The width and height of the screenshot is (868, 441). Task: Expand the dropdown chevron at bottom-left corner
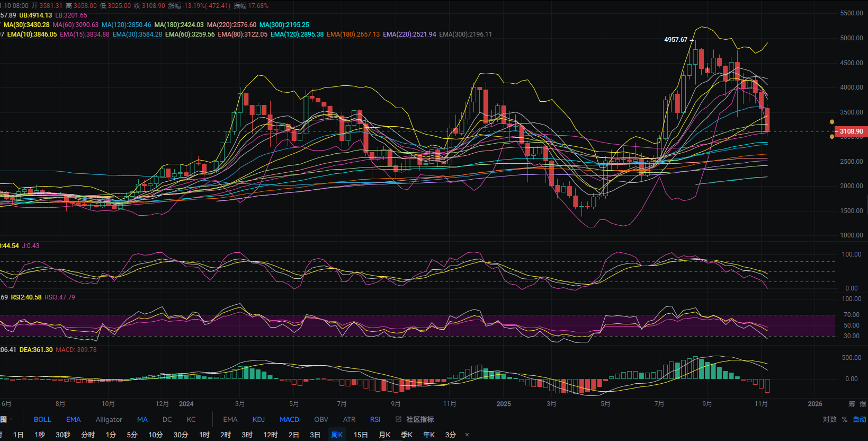click(x=11, y=419)
